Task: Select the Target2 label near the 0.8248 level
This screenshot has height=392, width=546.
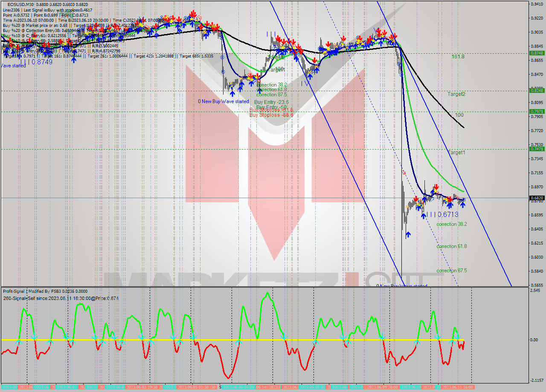Action: [456, 94]
